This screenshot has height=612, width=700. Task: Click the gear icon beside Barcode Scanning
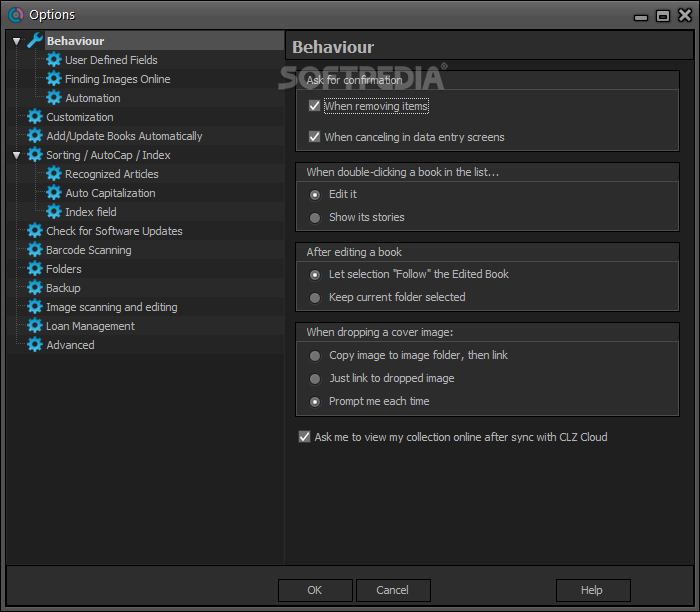point(35,250)
